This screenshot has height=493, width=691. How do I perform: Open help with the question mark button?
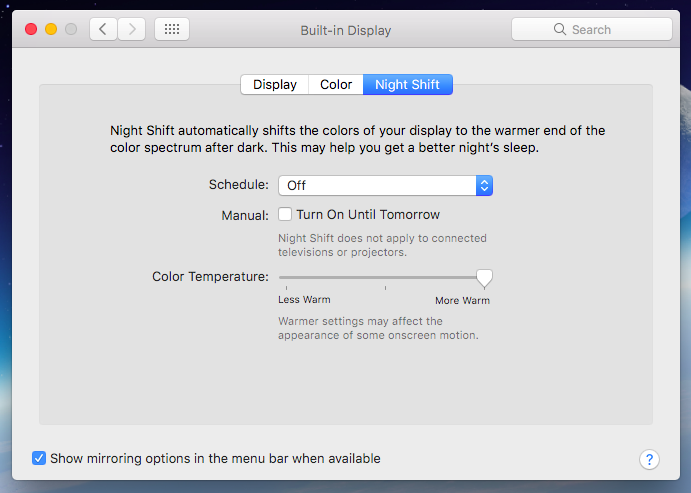(x=649, y=460)
